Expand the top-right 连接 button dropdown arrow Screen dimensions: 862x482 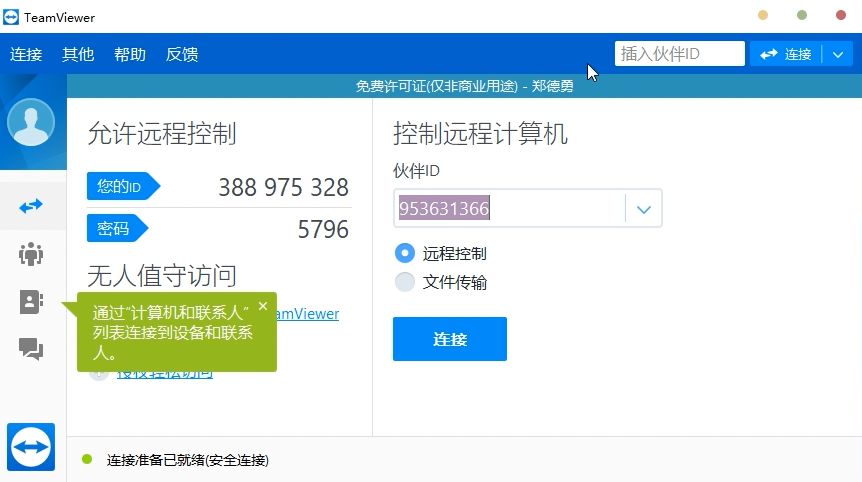pos(838,54)
